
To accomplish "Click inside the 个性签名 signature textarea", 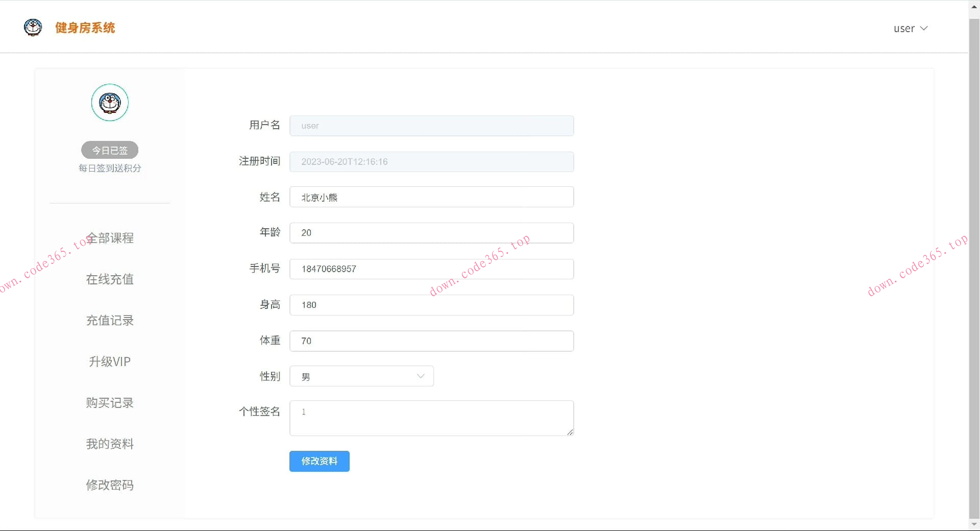I will tap(431, 418).
